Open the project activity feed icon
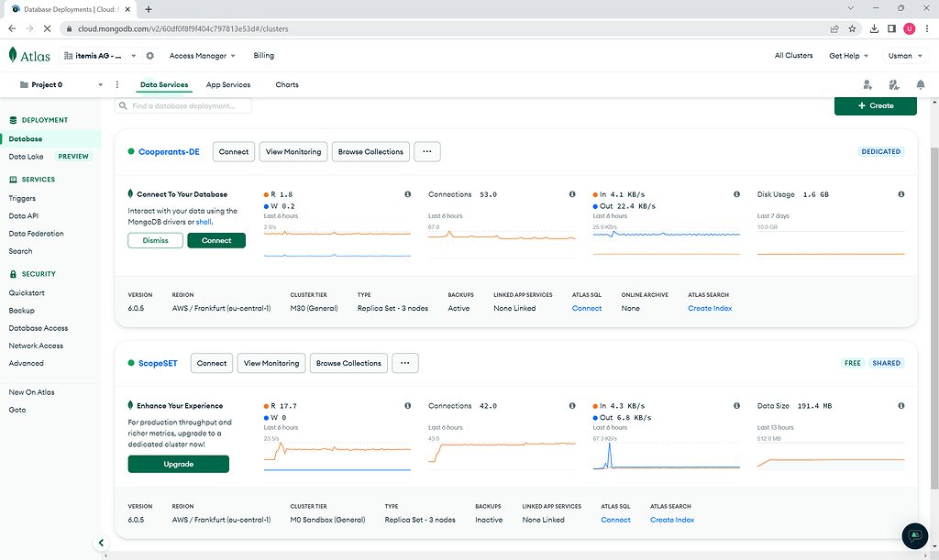This screenshot has width=939, height=560. tap(894, 84)
